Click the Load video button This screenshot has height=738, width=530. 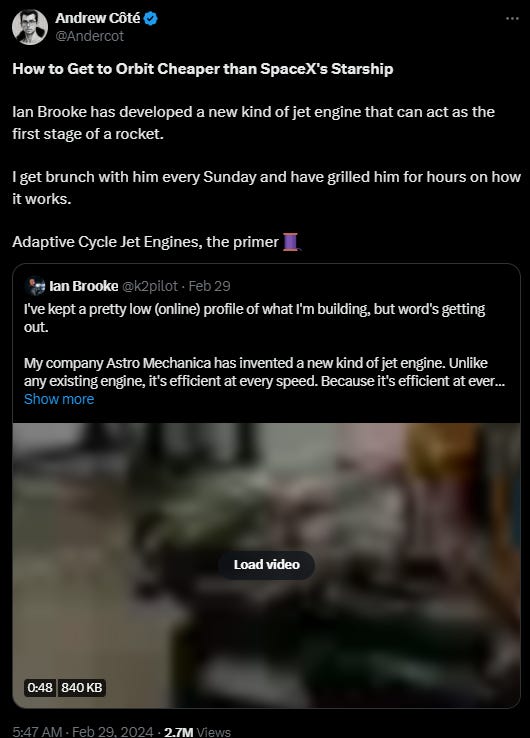coord(266,564)
